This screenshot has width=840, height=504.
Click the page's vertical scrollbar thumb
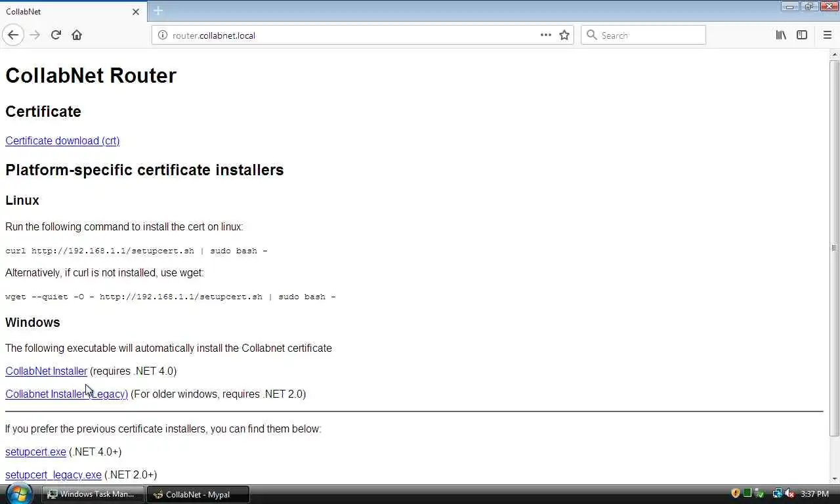click(834, 248)
